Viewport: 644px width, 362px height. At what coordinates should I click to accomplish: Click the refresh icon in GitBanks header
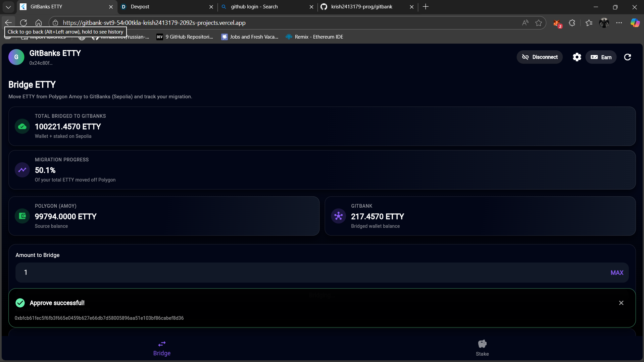627,57
